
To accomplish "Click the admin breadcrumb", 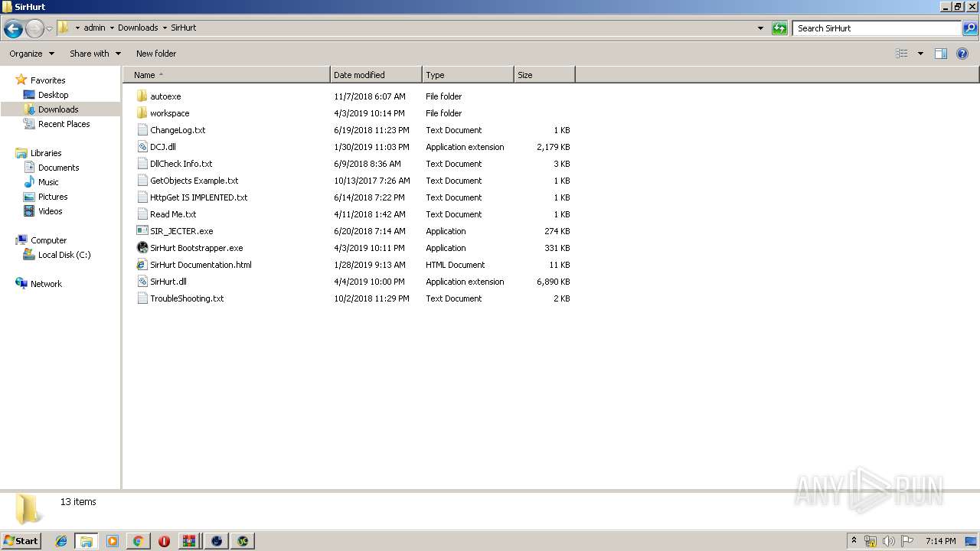I will (x=94, y=28).
